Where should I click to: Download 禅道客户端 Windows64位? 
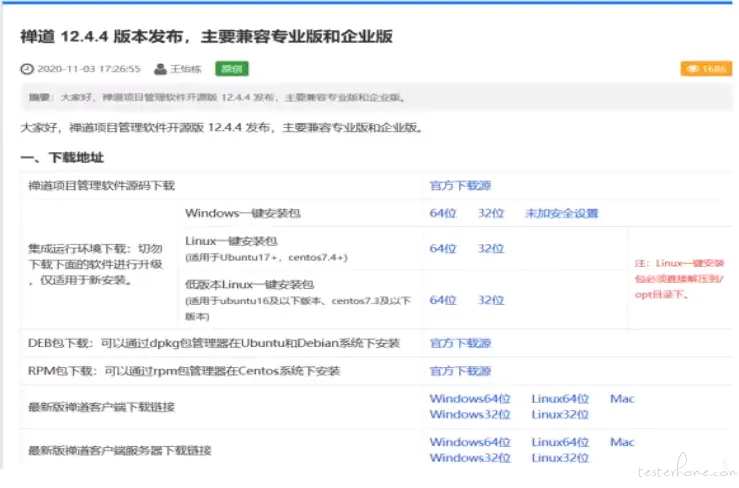pyautogui.click(x=470, y=399)
